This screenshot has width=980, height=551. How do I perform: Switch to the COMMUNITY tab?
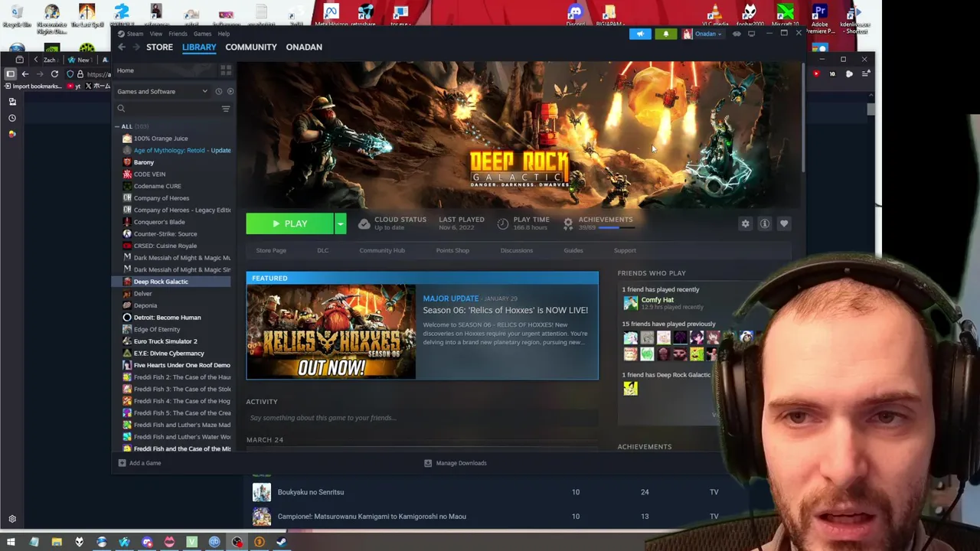pyautogui.click(x=251, y=47)
